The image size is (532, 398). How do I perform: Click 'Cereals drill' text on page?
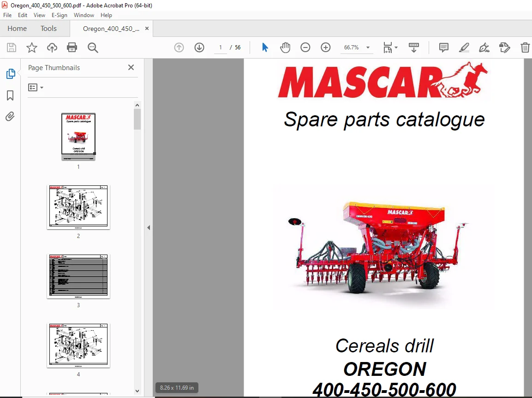(x=384, y=346)
